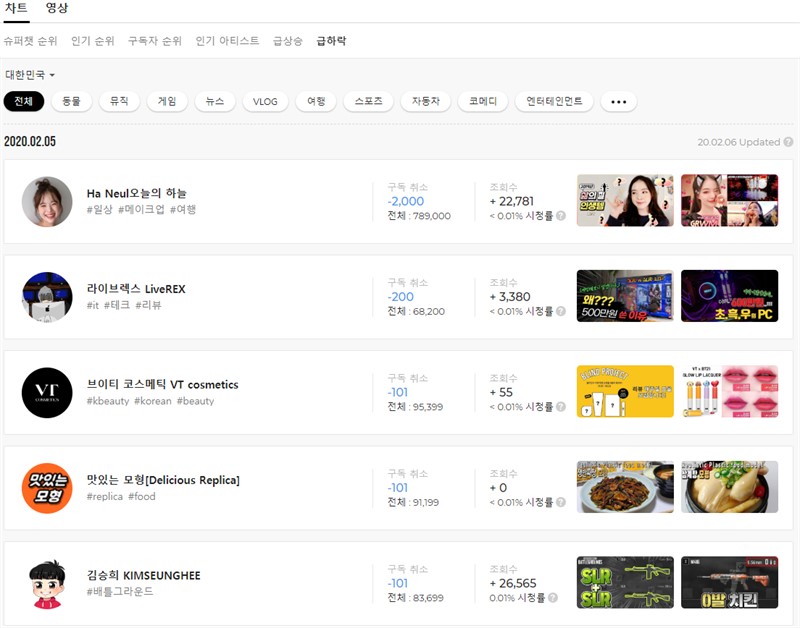
Task: Click the KIMSEUNGHEE cartoon avatar
Action: coord(47,583)
